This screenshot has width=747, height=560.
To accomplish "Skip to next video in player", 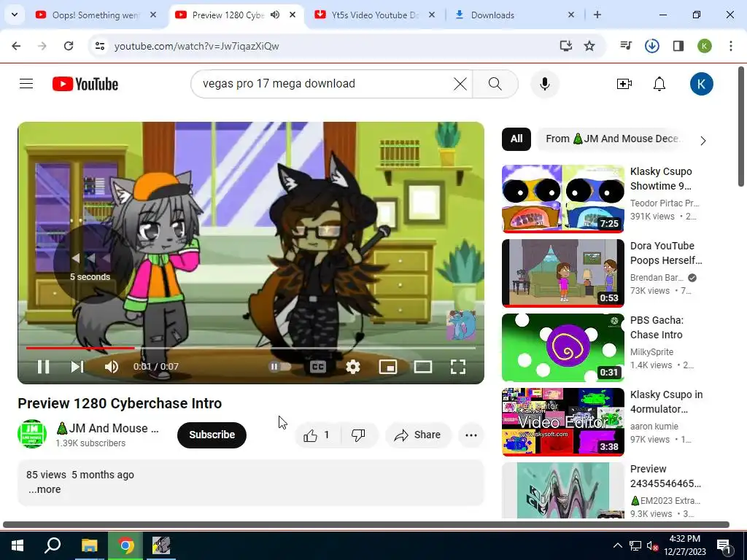I will (77, 367).
